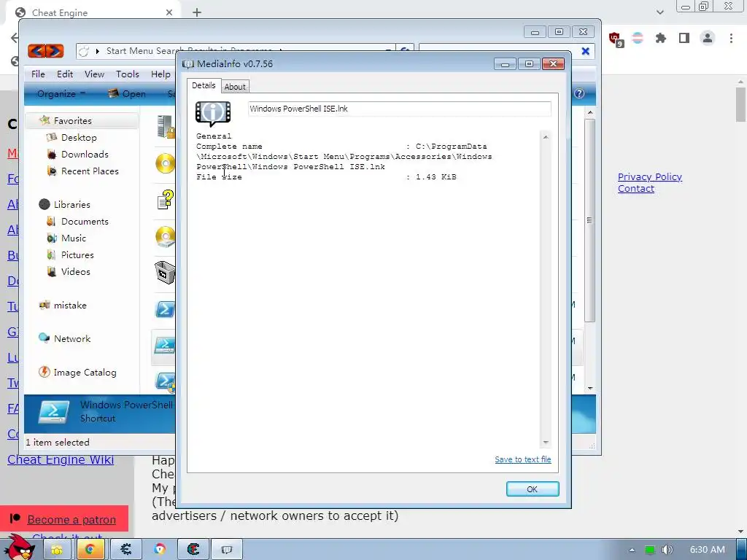Open Start menu with Angry Bird button

coord(20,548)
